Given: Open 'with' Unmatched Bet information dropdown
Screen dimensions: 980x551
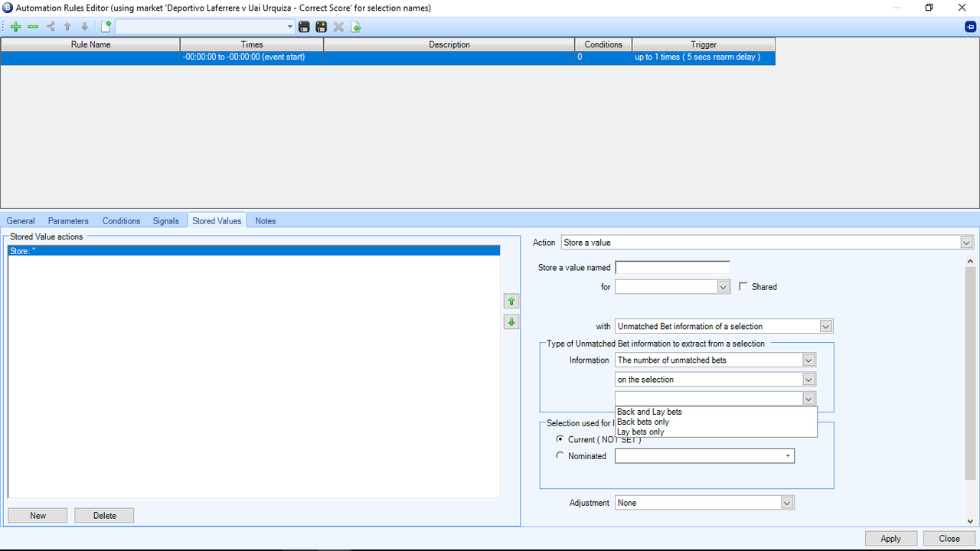Looking at the screenshot, I should (724, 326).
